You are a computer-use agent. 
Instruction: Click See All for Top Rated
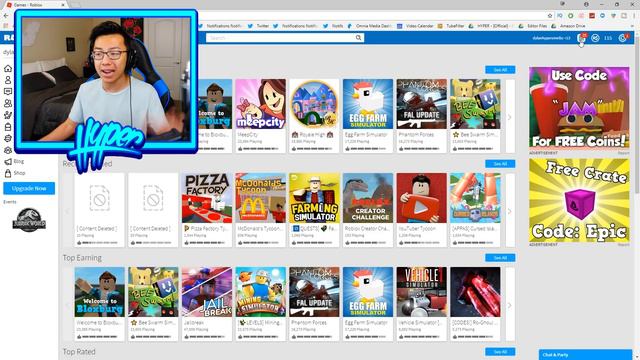tap(500, 352)
